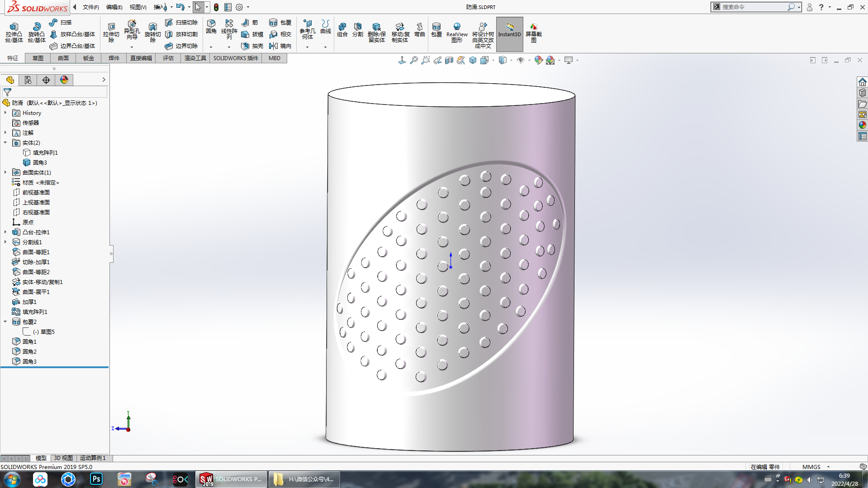
Task: Open the 编辑(E) menu
Action: click(x=114, y=7)
